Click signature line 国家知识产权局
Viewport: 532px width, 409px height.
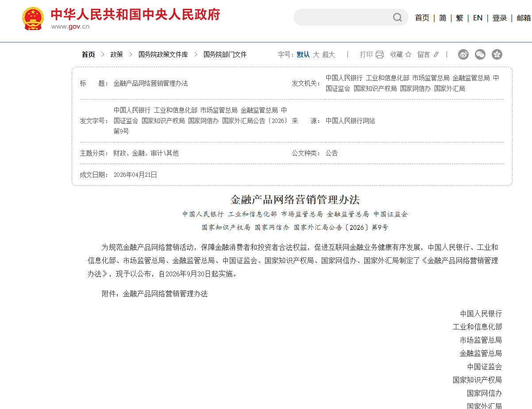pos(478,380)
